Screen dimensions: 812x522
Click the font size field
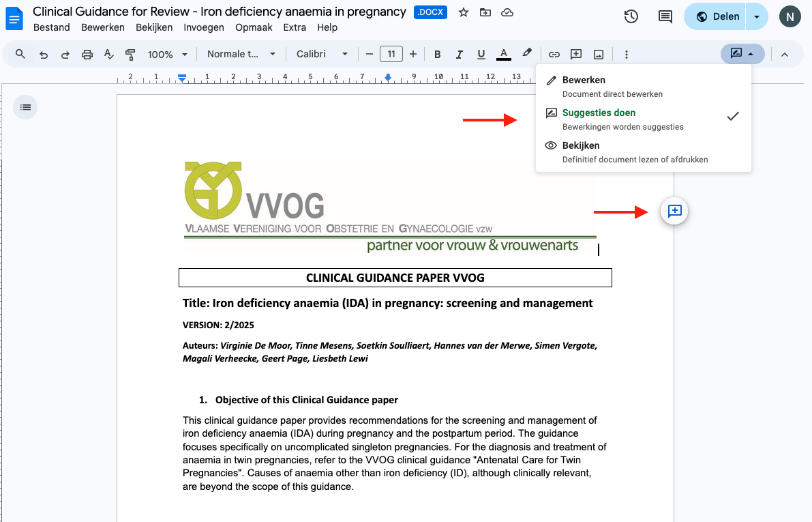(x=391, y=55)
